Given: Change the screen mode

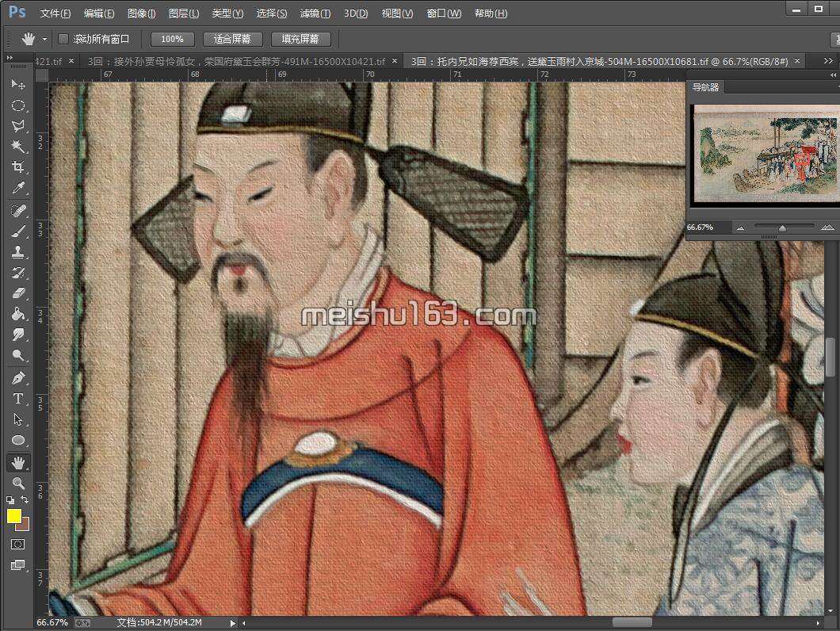Looking at the screenshot, I should (x=17, y=565).
